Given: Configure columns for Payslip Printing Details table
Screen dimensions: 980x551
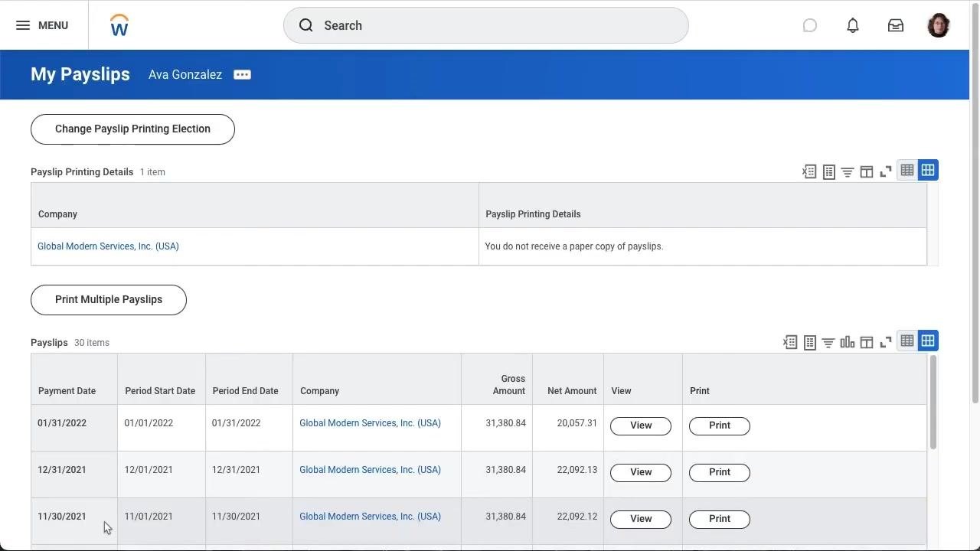Looking at the screenshot, I should [x=867, y=171].
